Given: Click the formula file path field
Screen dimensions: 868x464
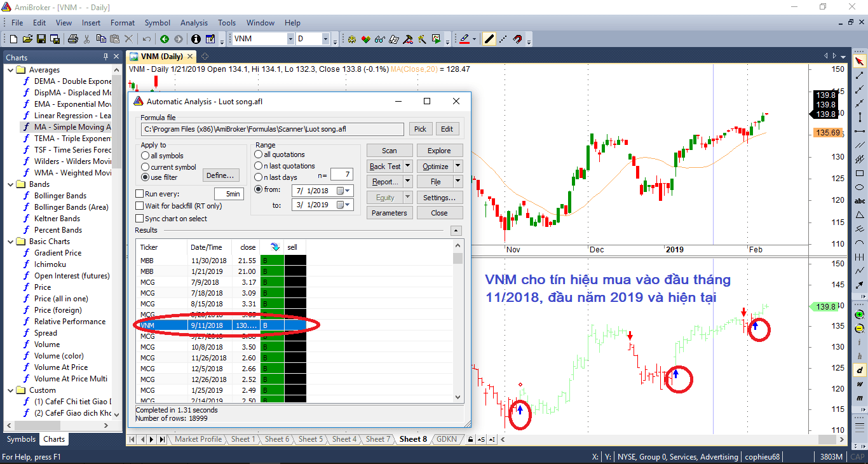Looking at the screenshot, I should click(x=272, y=129).
